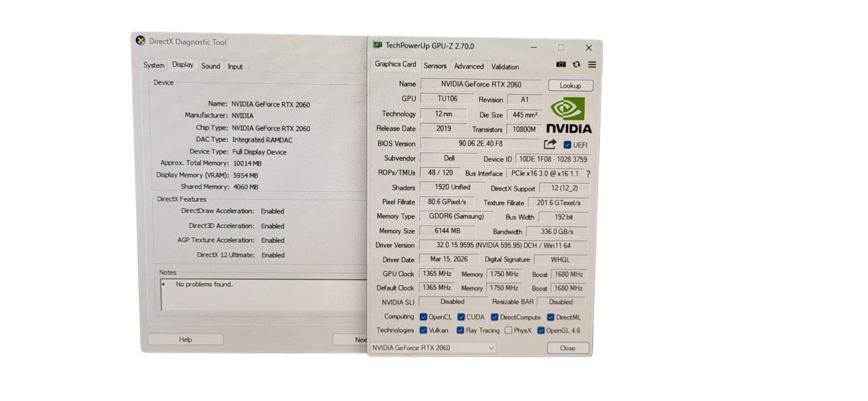
Task: Click the Digital Signature WHQL field
Action: tap(560, 260)
